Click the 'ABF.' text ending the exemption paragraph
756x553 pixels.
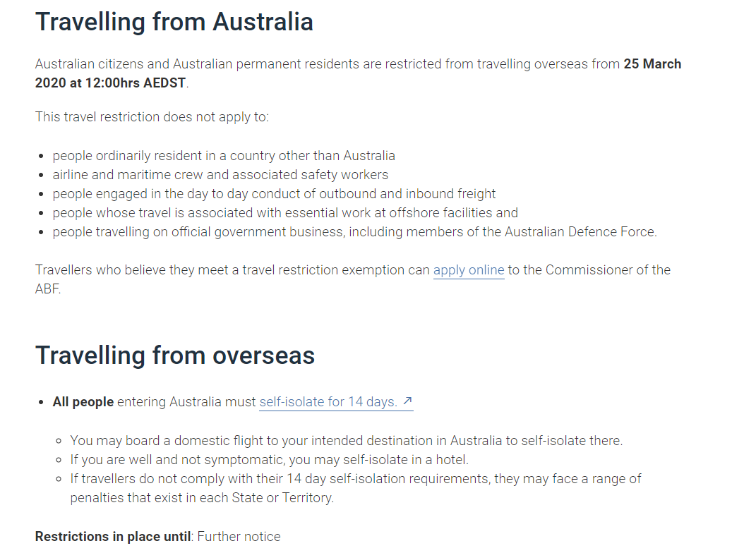48,289
